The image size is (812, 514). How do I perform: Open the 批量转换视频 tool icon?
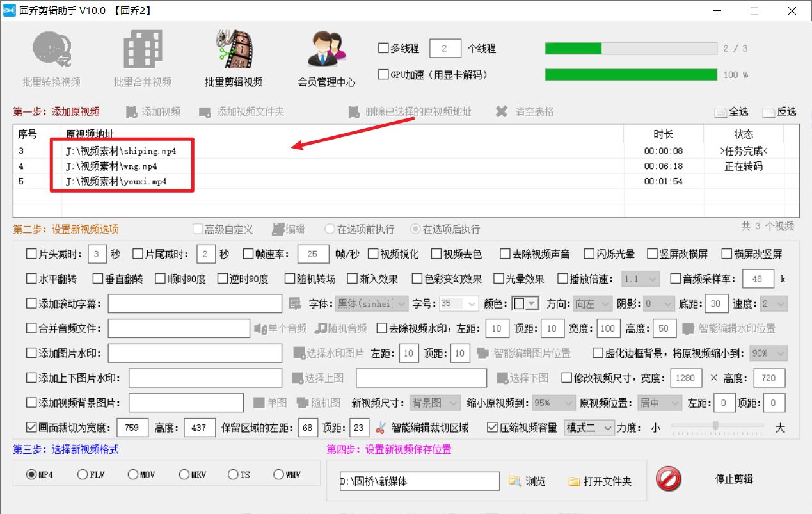pos(51,50)
